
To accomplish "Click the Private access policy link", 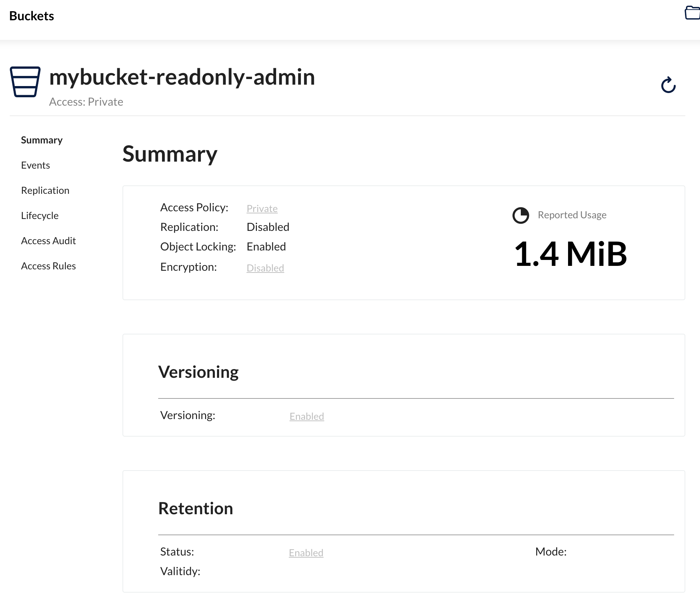I will coord(262,208).
